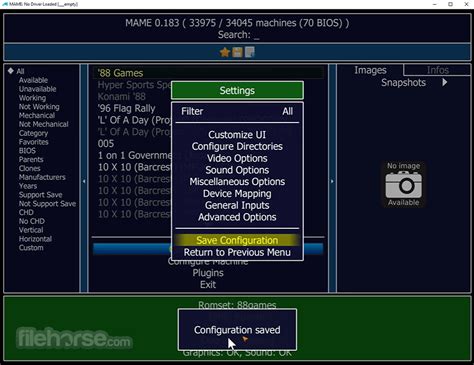Select 1 on 1 Government entry

[x=135, y=155]
